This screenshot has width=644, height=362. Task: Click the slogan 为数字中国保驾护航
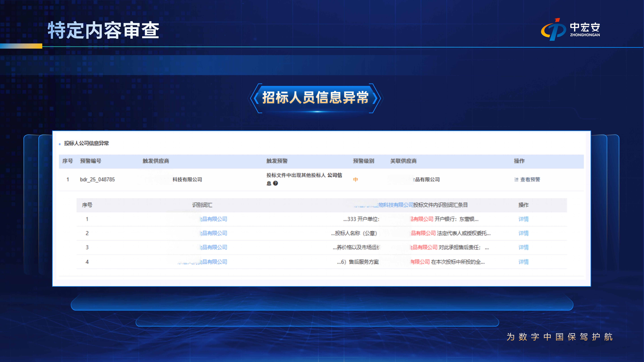coord(559,337)
